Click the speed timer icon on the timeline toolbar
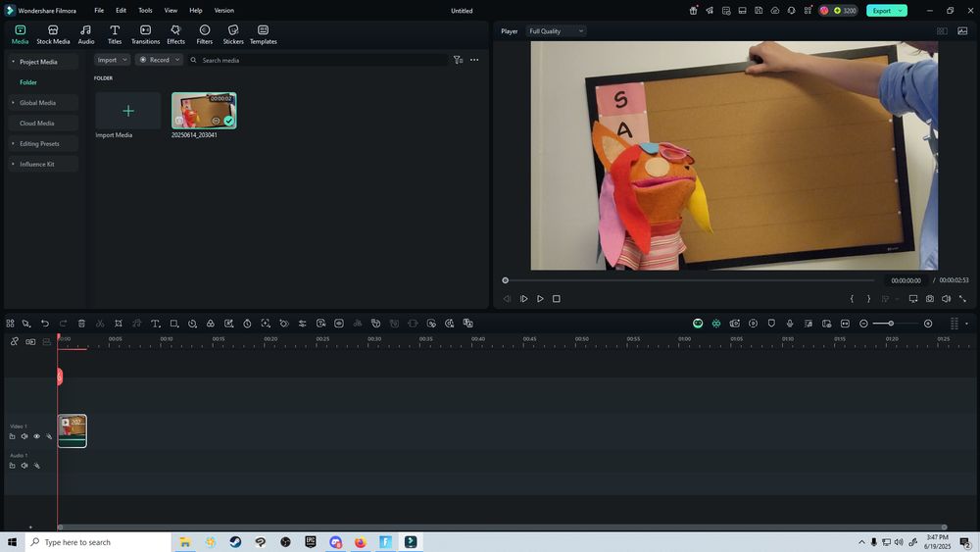Viewport: 980px width, 552px height. [248, 324]
